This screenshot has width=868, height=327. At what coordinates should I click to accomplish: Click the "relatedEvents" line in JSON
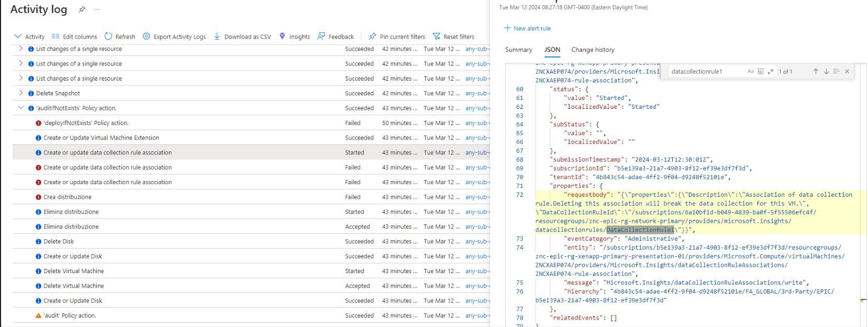tap(583, 318)
